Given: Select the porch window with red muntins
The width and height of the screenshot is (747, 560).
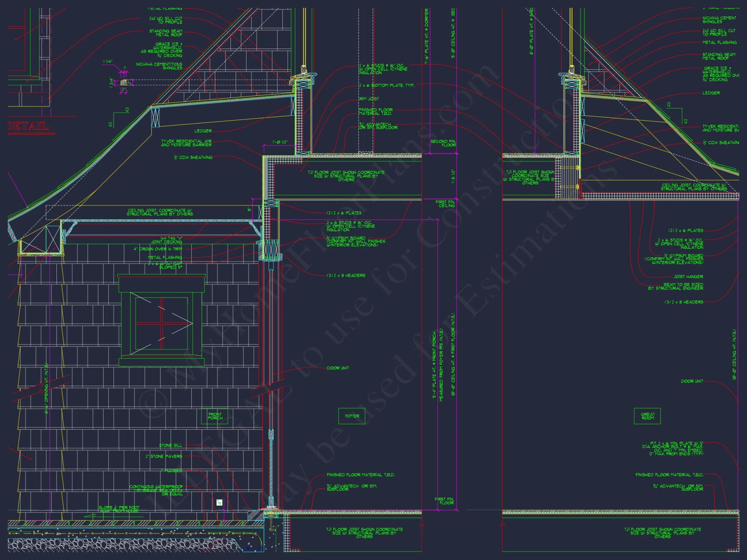Looking at the screenshot, I should pyautogui.click(x=161, y=323).
